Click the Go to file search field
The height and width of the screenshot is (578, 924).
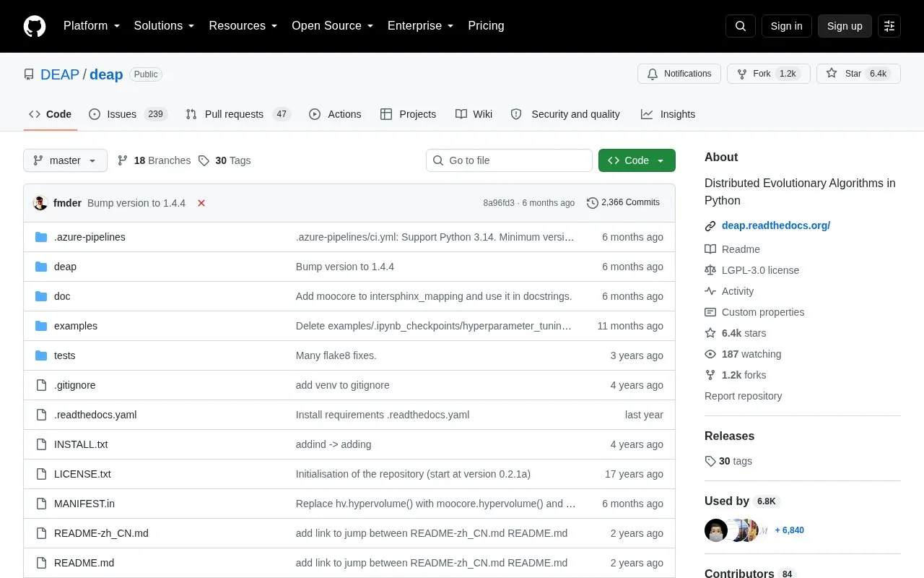pos(509,160)
